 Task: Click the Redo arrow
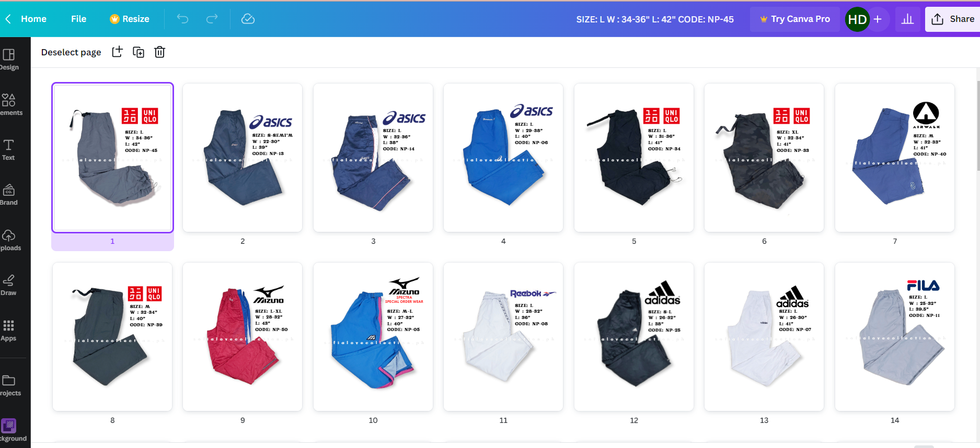click(x=212, y=19)
